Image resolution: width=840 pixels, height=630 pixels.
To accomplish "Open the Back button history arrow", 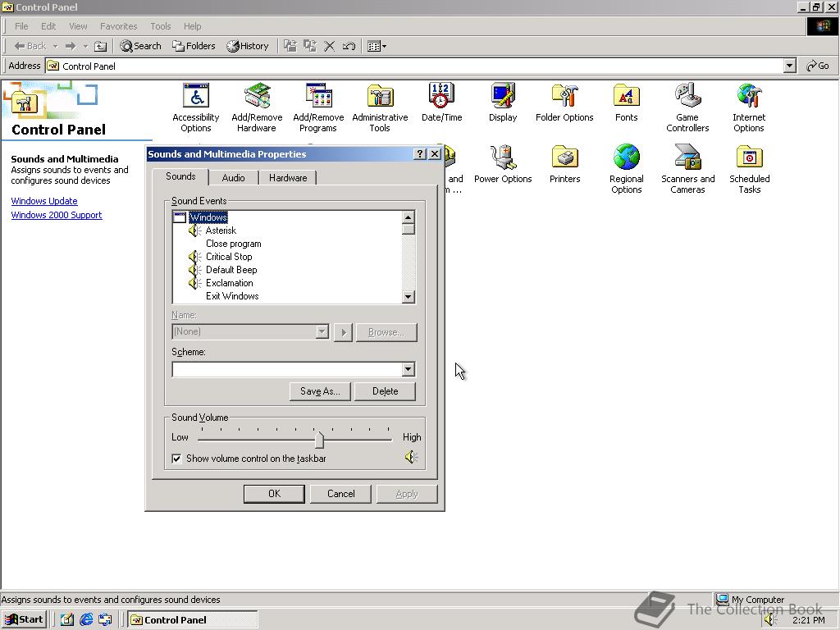I will tap(55, 46).
